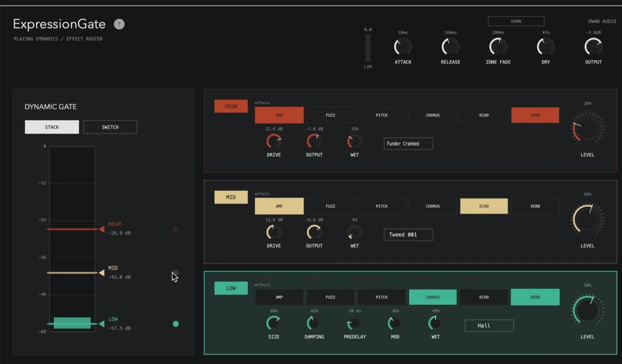Viewport: 622px width, 364px height.
Task: Click the LOW zone LEVEL knob
Action: (587, 310)
